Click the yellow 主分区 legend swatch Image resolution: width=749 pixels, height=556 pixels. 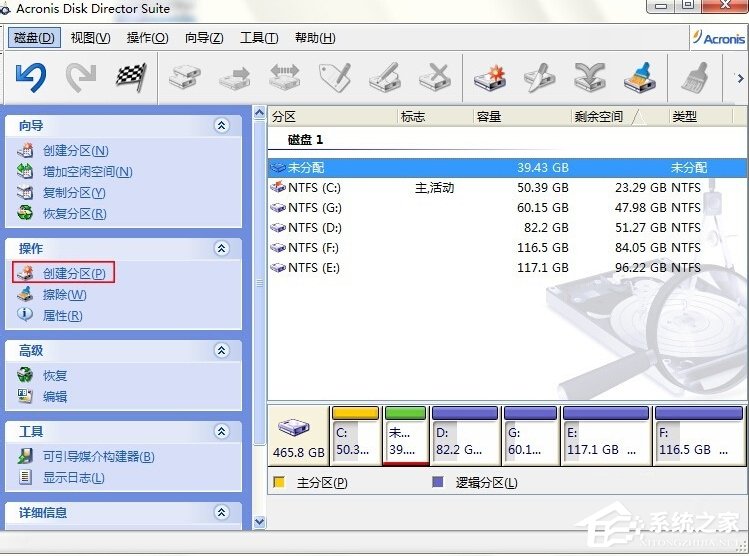(x=279, y=483)
